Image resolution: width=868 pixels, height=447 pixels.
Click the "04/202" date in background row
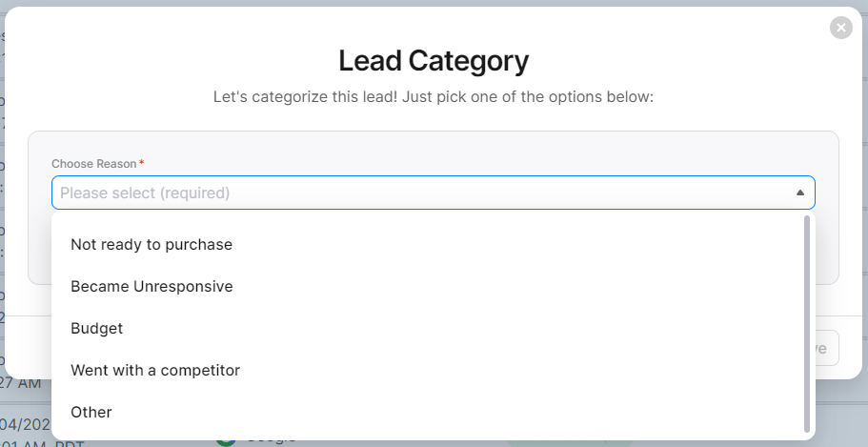pos(21,423)
